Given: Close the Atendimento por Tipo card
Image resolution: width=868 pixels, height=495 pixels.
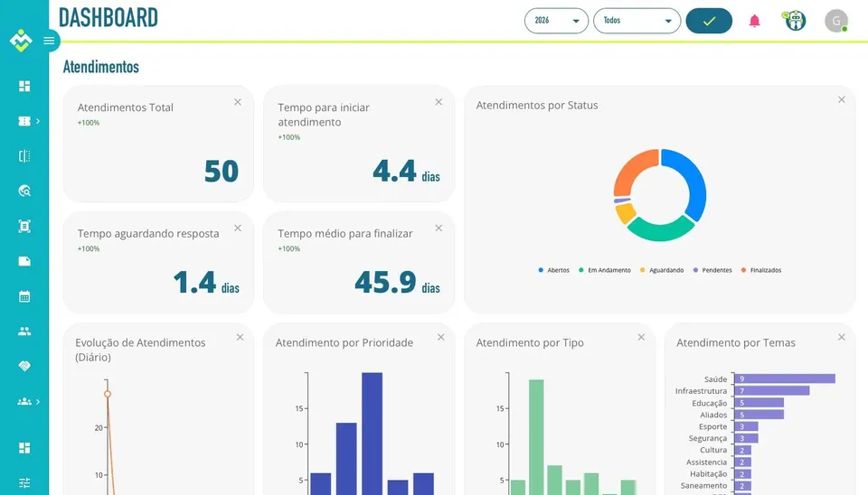Looking at the screenshot, I should tap(641, 337).
